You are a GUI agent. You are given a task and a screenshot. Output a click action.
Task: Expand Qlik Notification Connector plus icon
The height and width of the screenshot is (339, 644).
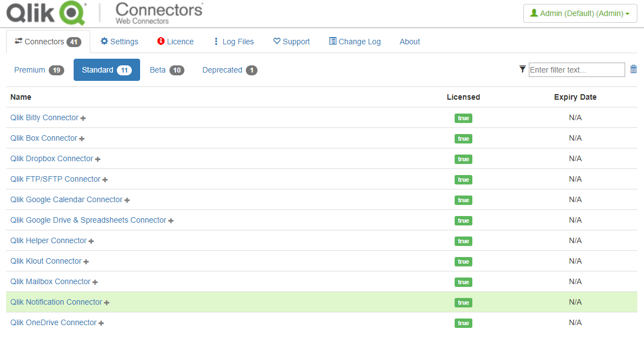pyautogui.click(x=107, y=303)
